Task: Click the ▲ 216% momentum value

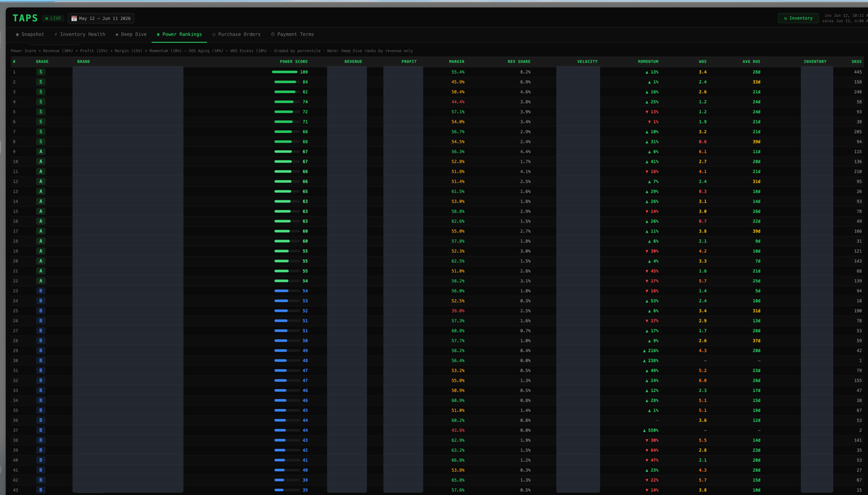Action: pyautogui.click(x=651, y=351)
